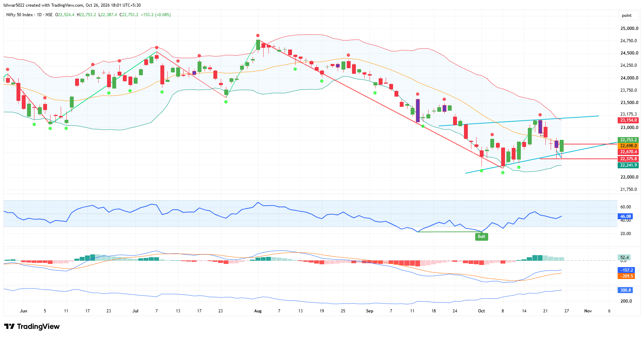
Task: Click the red 22,375.8 price tag
Action: (628, 159)
